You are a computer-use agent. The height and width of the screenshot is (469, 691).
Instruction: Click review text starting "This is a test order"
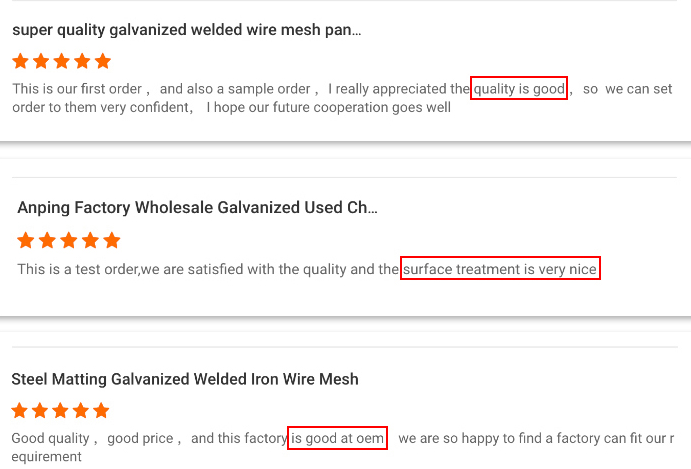200,269
